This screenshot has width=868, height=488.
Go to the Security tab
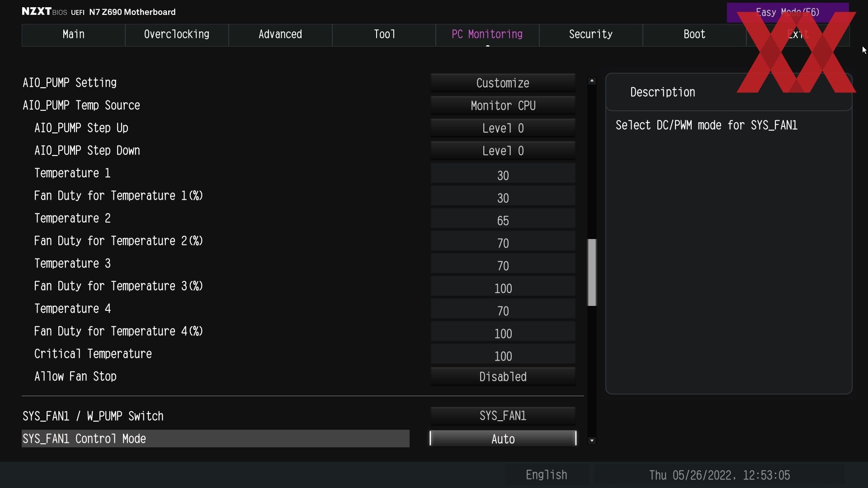(591, 35)
